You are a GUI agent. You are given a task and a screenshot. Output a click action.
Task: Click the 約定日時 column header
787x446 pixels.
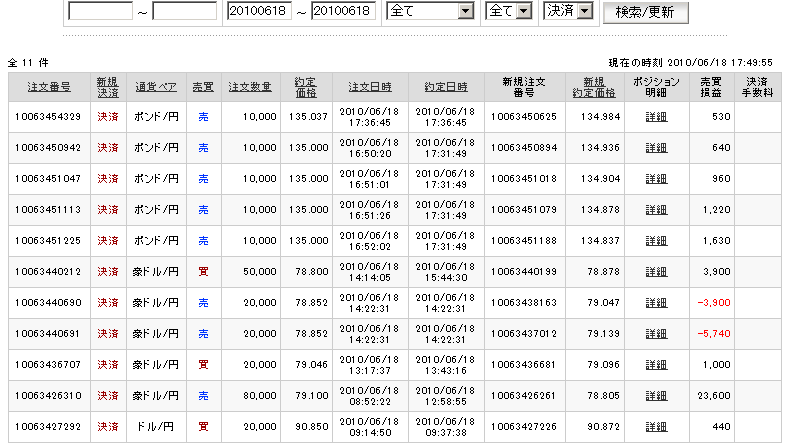[445, 87]
